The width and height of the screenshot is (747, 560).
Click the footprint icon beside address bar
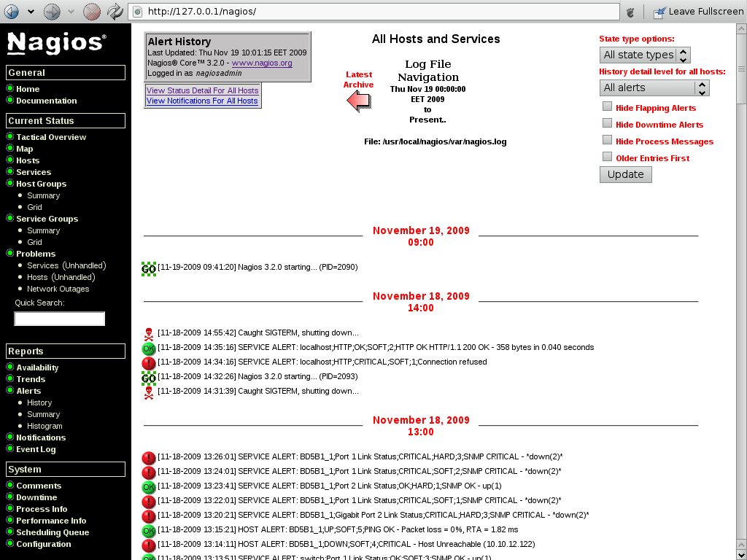pyautogui.click(x=630, y=12)
